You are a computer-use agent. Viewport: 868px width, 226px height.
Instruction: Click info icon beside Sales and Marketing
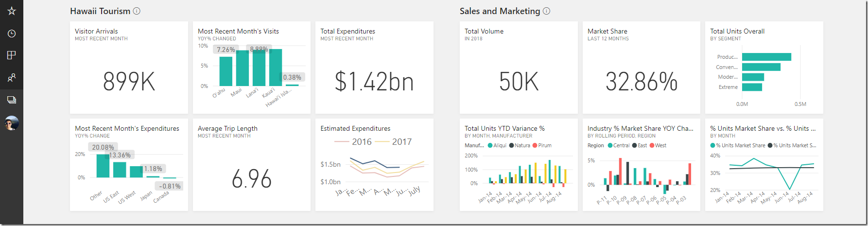(546, 11)
